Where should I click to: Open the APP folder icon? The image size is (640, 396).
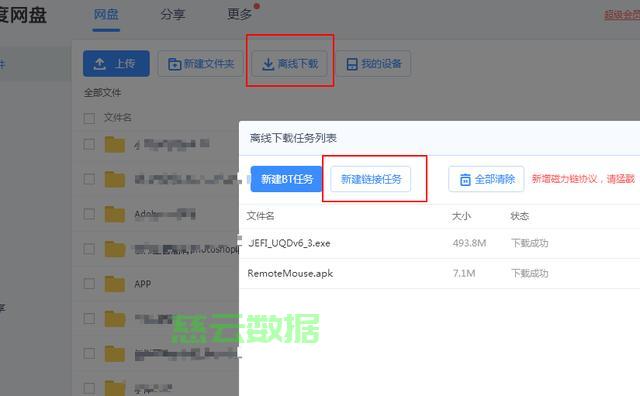(x=115, y=284)
